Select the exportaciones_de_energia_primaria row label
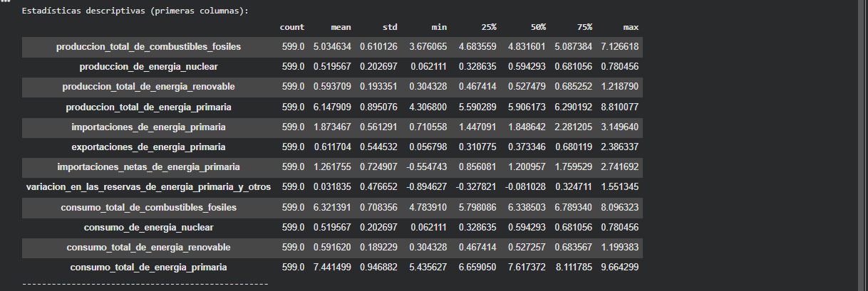 tap(148, 147)
